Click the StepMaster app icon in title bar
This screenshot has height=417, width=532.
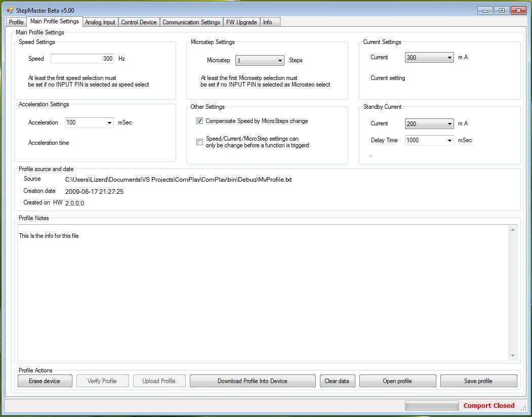10,10
